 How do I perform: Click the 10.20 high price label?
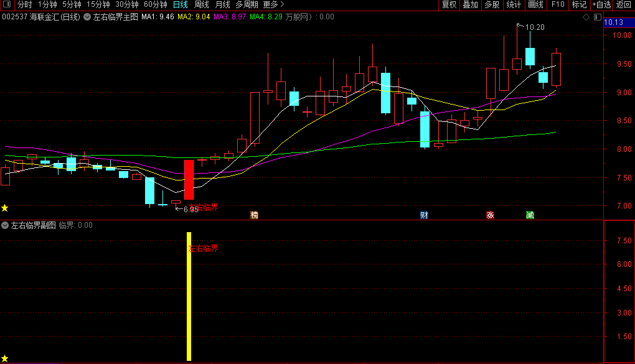point(535,27)
